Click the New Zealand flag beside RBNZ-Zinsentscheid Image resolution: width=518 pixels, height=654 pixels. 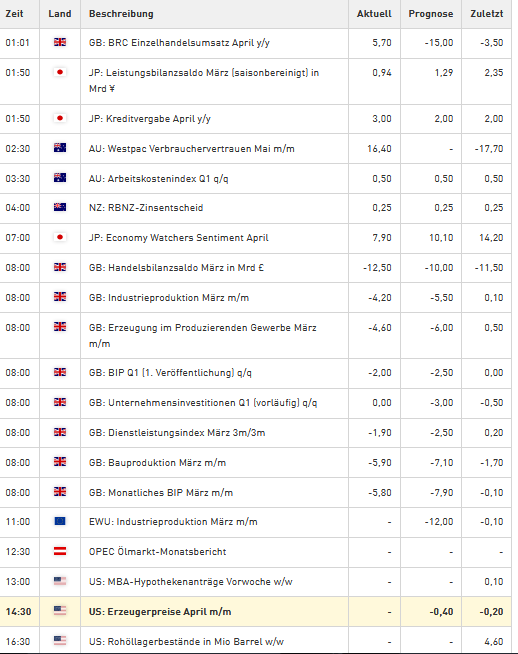[60, 207]
